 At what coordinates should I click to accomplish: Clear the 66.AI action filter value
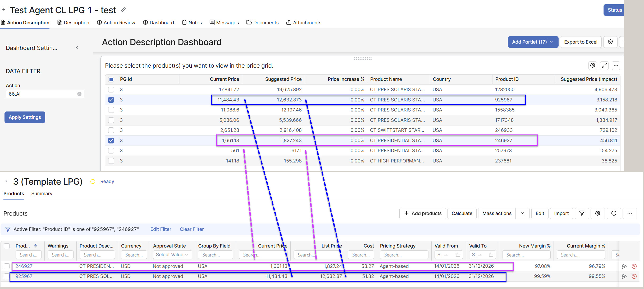click(x=79, y=94)
